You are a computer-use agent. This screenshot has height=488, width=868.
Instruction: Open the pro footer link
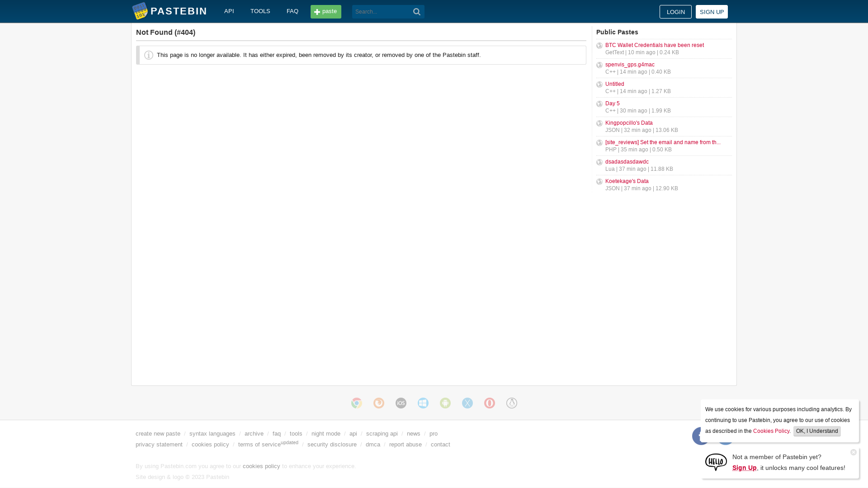point(434,434)
